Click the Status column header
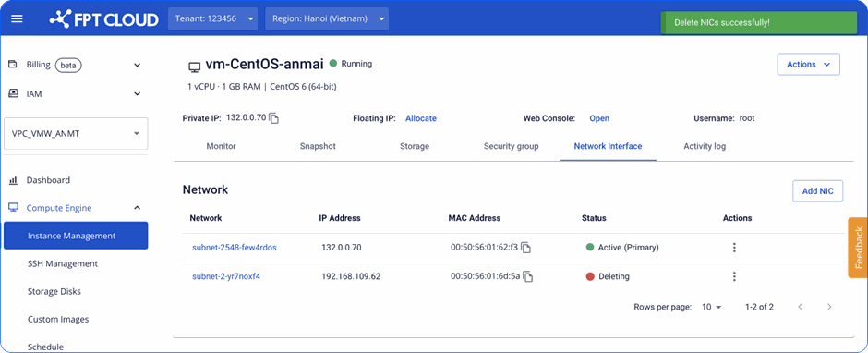The height and width of the screenshot is (353, 868). pyautogui.click(x=594, y=218)
